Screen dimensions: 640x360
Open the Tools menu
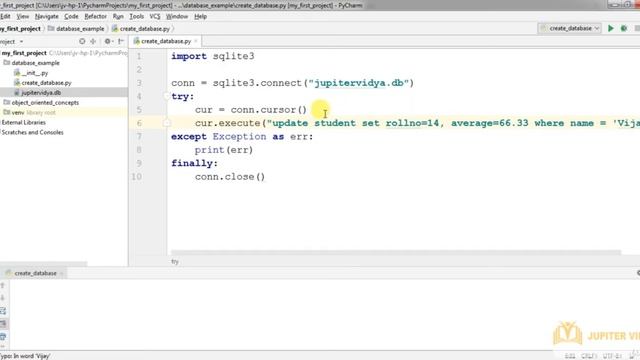point(136,16)
